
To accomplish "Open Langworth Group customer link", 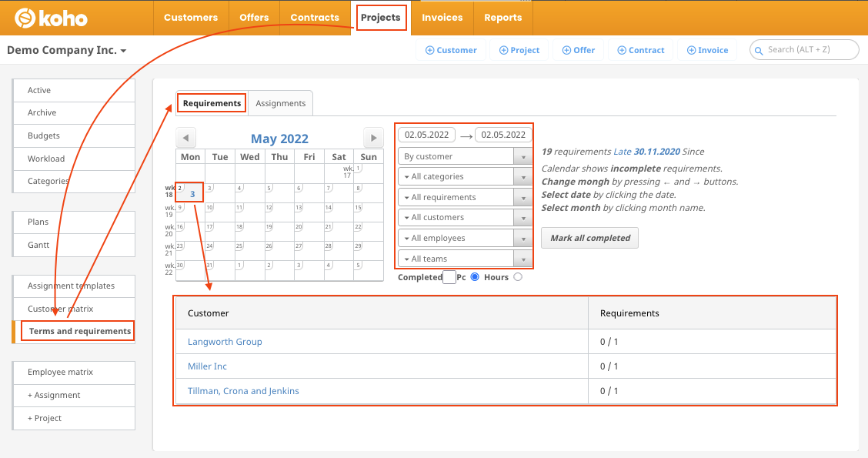I will 225,342.
